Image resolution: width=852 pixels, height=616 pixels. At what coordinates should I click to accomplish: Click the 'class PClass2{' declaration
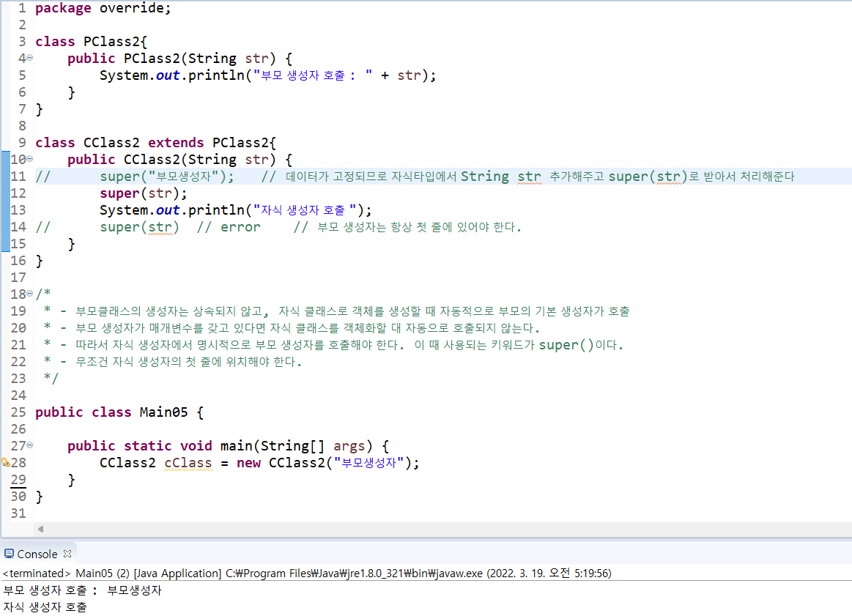coord(92,42)
